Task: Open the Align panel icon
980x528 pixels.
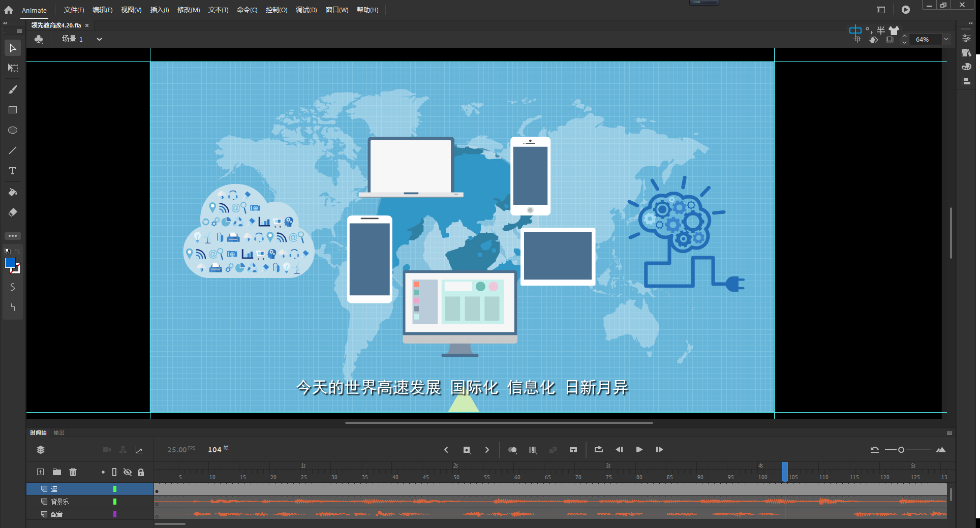Action: (x=966, y=81)
